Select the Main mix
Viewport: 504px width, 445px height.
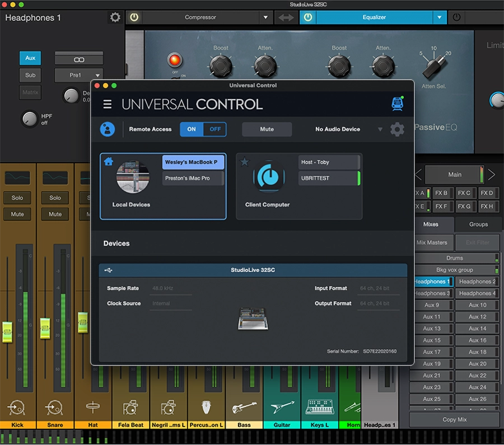(455, 175)
